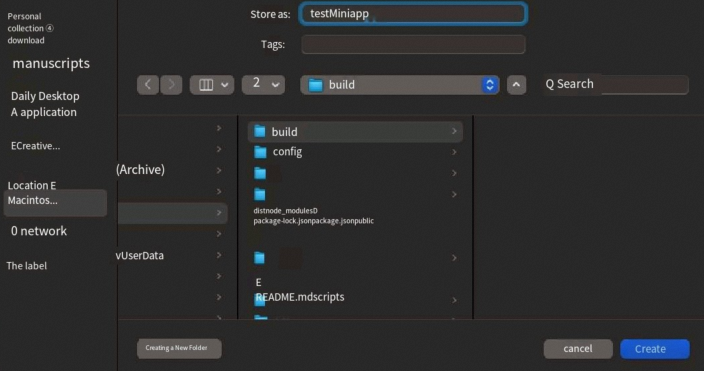Click the unnamed folder icon below config
704x371 pixels.
[x=260, y=173]
